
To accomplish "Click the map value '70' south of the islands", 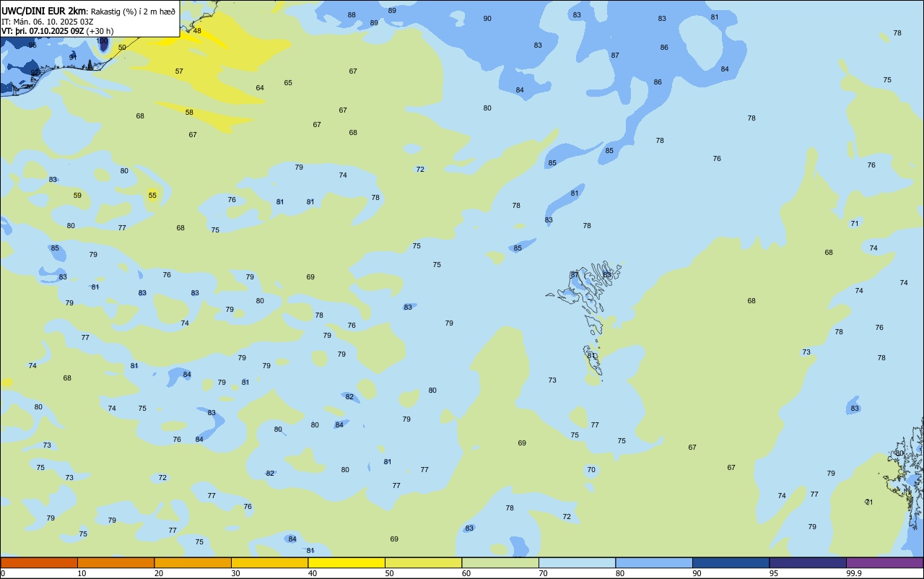I will [x=591, y=470].
